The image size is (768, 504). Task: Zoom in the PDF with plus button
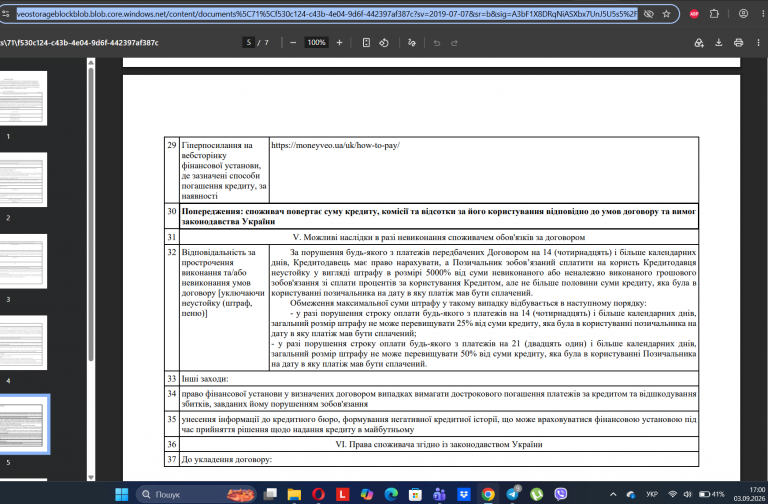point(339,43)
